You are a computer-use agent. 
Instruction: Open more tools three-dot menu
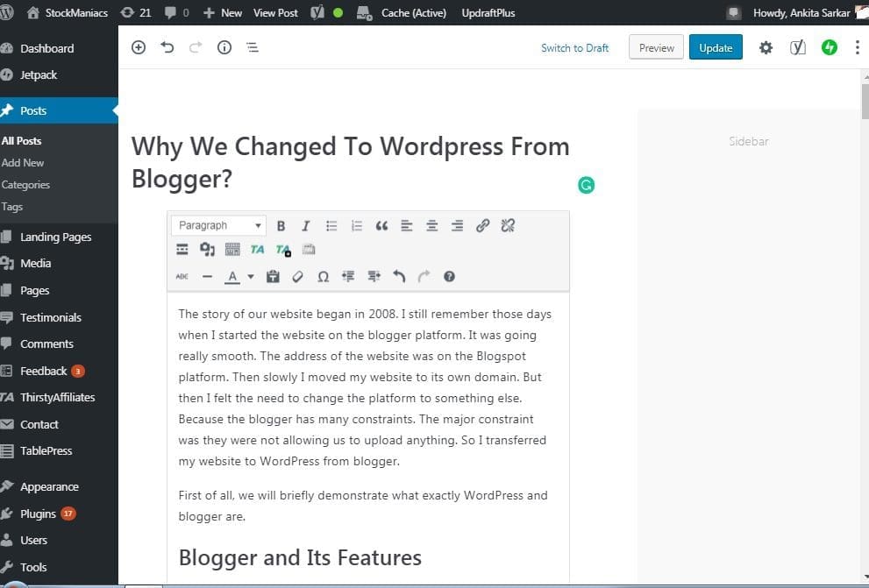click(858, 48)
